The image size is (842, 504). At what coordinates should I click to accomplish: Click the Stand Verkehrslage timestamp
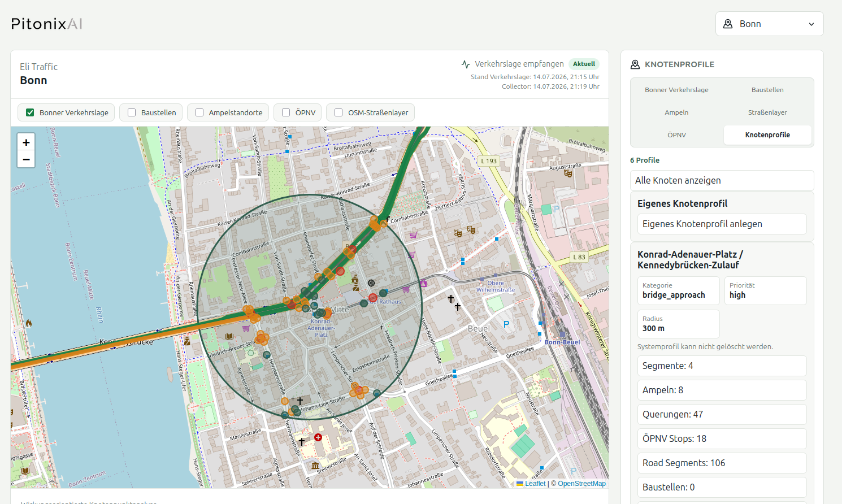(535, 77)
